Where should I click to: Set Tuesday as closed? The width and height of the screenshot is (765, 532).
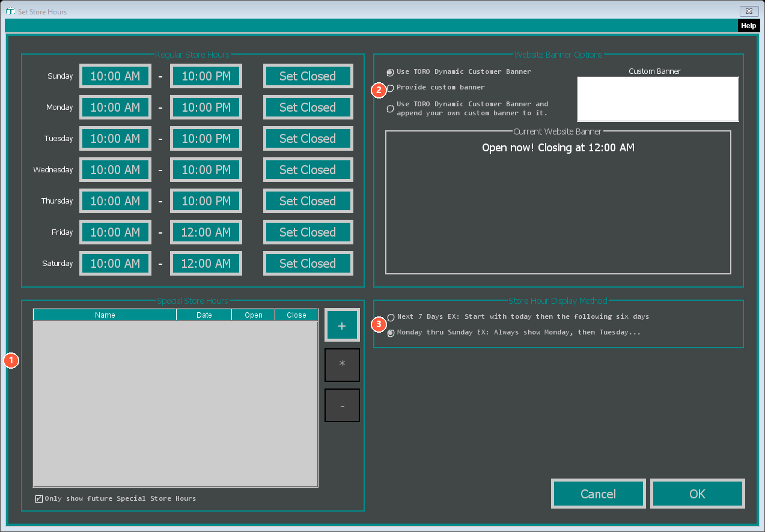tap(308, 139)
